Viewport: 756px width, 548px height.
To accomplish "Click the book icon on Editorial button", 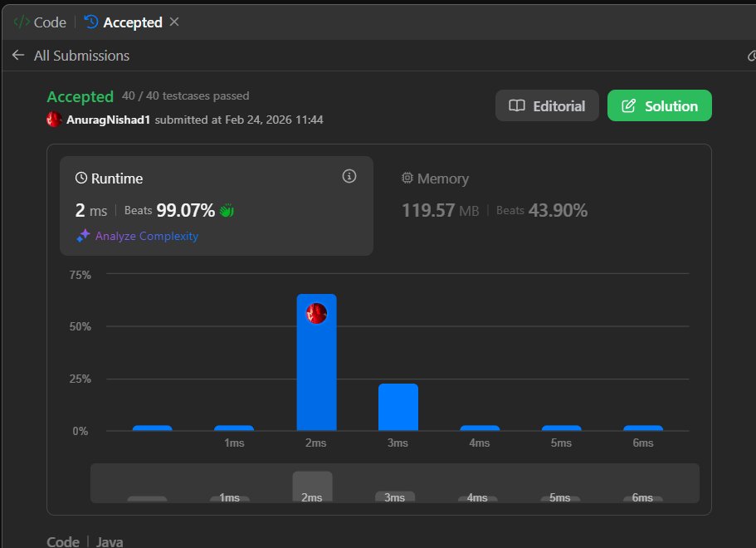I will click(517, 105).
